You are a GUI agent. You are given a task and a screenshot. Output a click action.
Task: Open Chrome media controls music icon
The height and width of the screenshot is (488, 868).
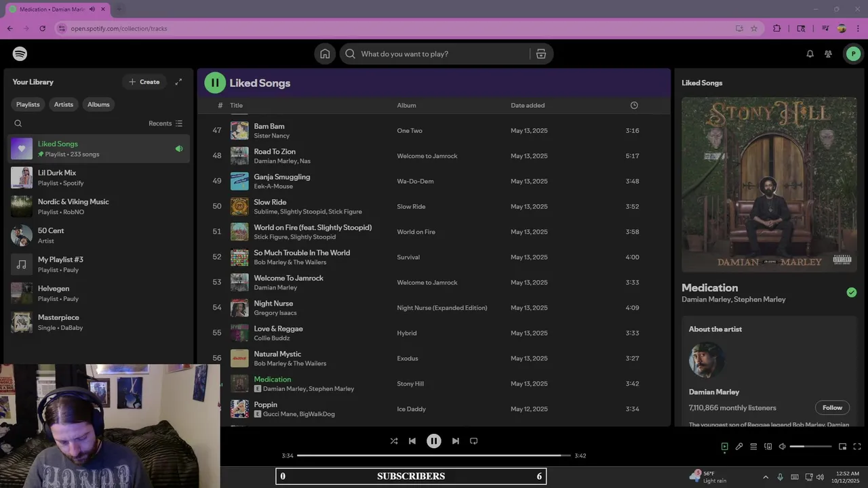pyautogui.click(x=825, y=28)
